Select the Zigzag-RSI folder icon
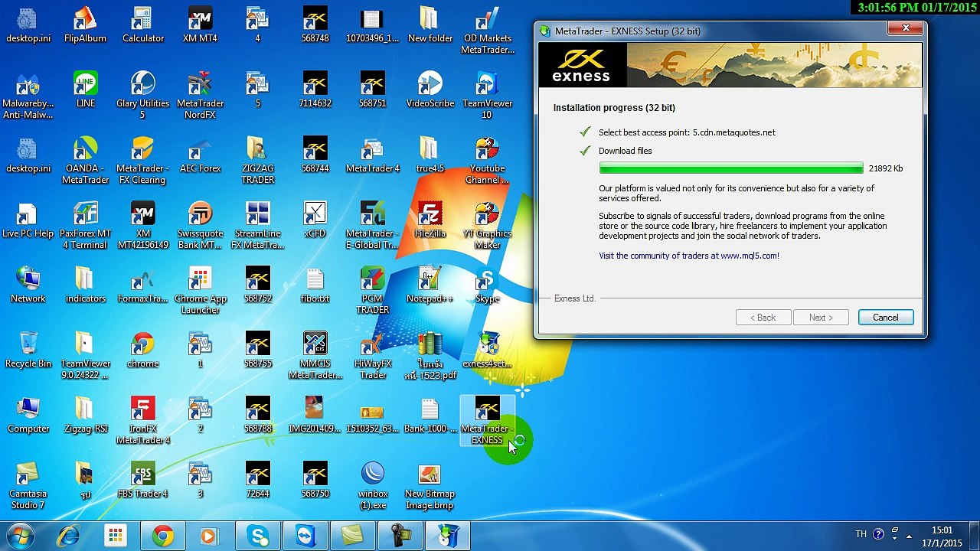This screenshot has width=980, height=551. click(x=86, y=415)
